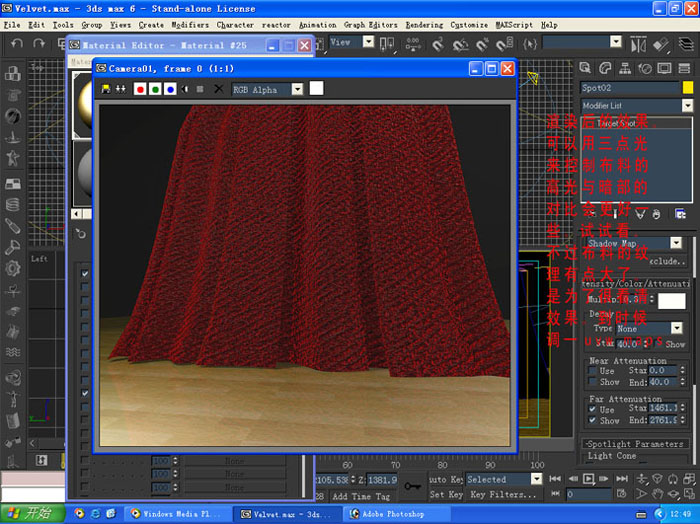This screenshot has width=700, height=524.
Task: Expand the Modifier List dropdown
Action: point(687,106)
